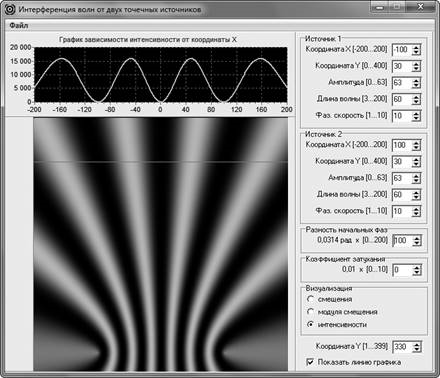This screenshot has height=378, width=440.
Task: Select the интенсивности radio button
Action: [310, 324]
